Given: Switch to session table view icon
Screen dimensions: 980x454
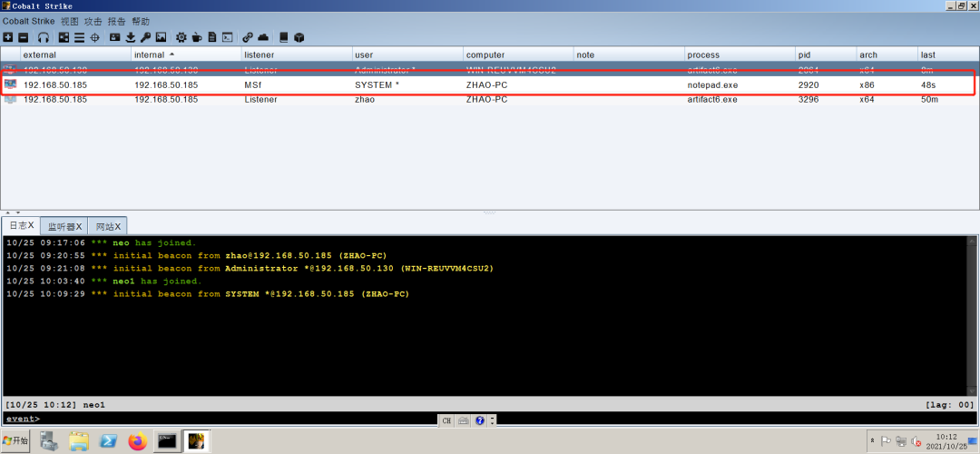Looking at the screenshot, I should click(79, 37).
